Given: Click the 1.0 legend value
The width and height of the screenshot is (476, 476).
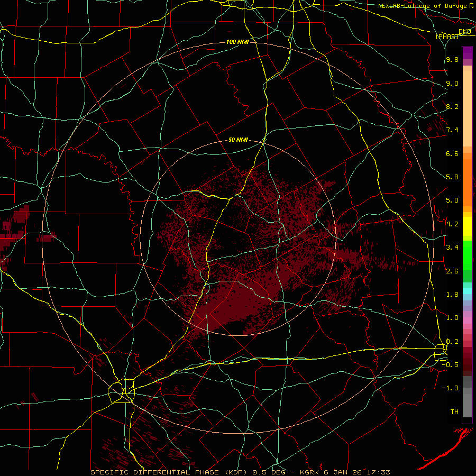Looking at the screenshot, I should click(x=452, y=318).
